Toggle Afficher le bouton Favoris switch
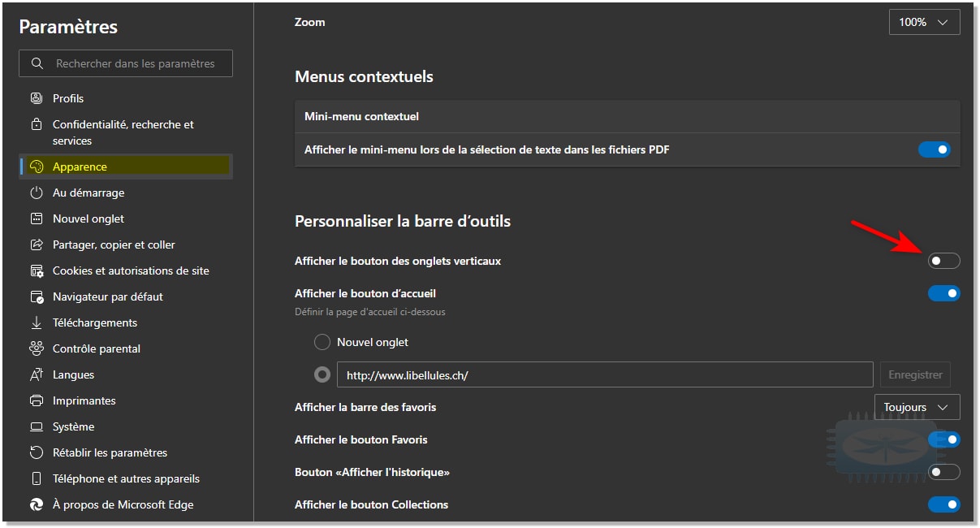The width and height of the screenshot is (980, 528). [x=943, y=439]
